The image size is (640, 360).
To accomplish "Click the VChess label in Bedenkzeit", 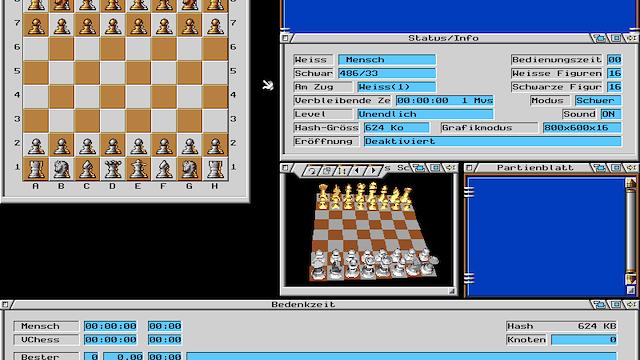I will pyautogui.click(x=46, y=340).
